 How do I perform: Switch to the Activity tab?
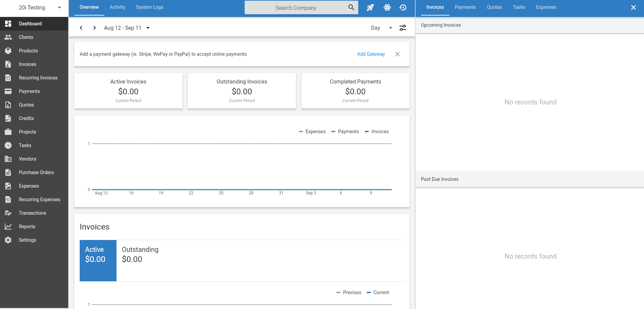(x=118, y=7)
